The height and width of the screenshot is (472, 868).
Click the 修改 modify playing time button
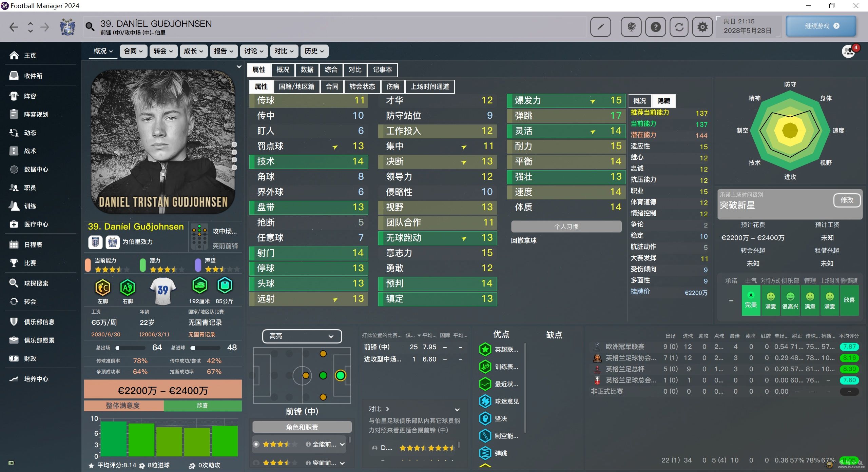click(x=846, y=200)
